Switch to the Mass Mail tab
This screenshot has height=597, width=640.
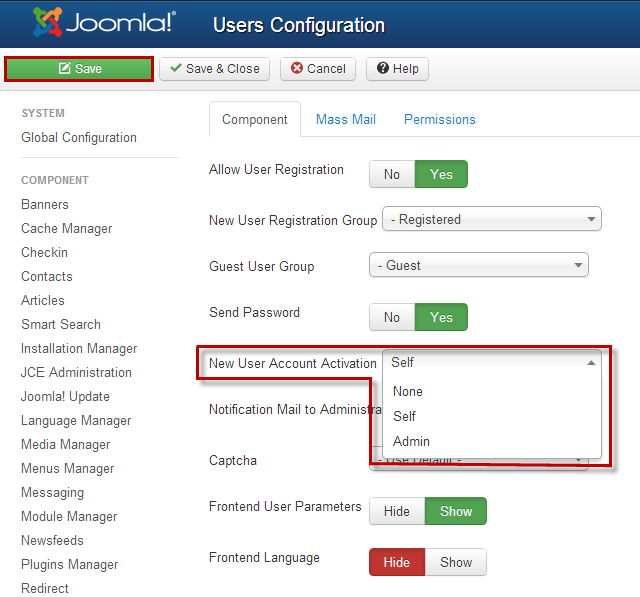346,120
